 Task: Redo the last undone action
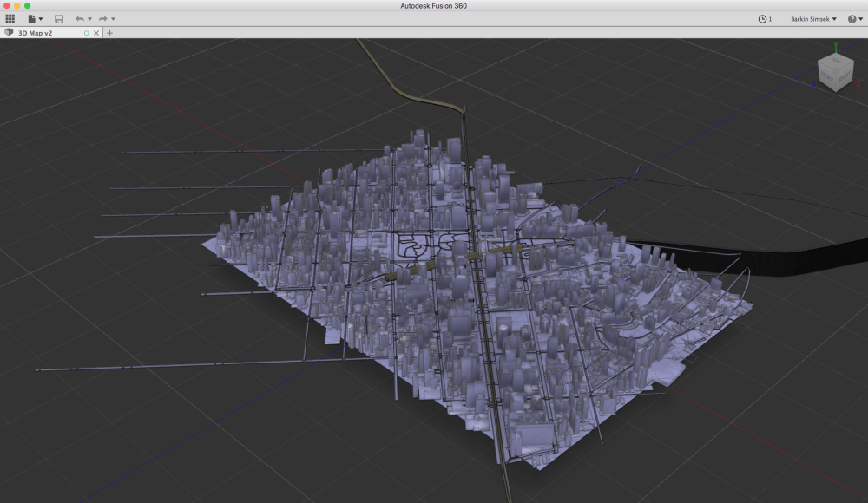pyautogui.click(x=102, y=18)
